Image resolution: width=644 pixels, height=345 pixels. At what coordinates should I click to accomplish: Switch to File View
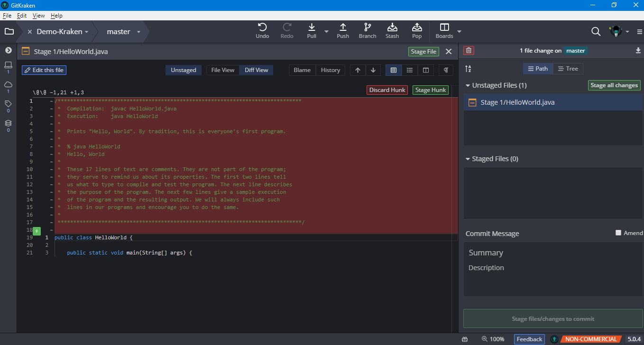point(223,70)
